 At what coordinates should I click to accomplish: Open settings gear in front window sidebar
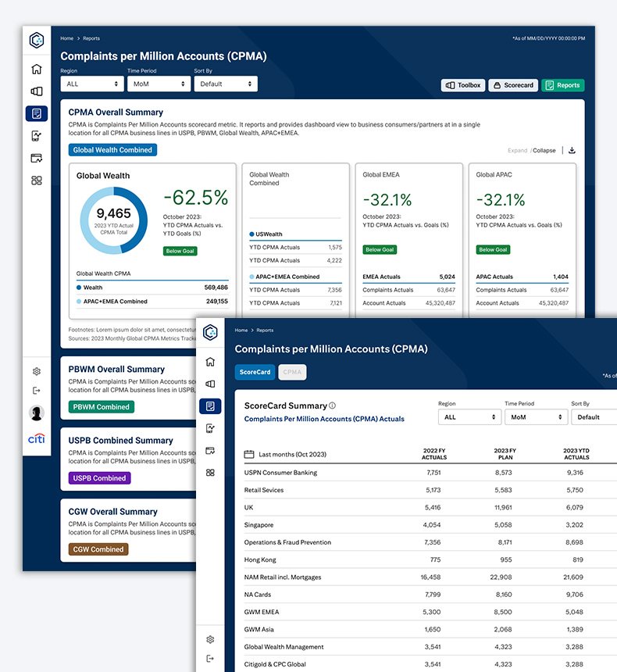coord(210,639)
